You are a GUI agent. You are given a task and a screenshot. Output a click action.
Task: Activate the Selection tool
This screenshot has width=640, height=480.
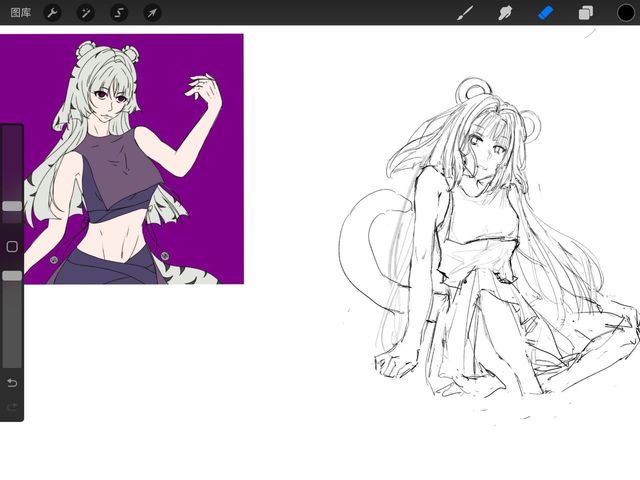(119, 13)
